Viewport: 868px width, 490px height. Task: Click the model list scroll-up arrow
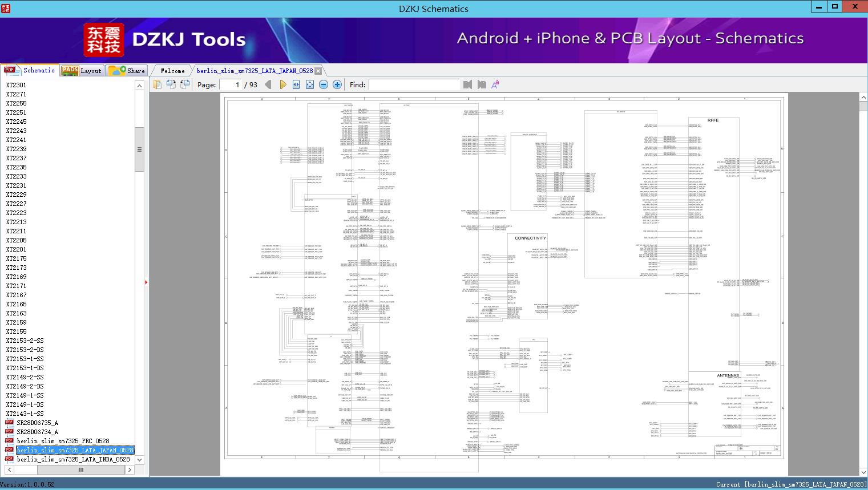click(x=139, y=86)
